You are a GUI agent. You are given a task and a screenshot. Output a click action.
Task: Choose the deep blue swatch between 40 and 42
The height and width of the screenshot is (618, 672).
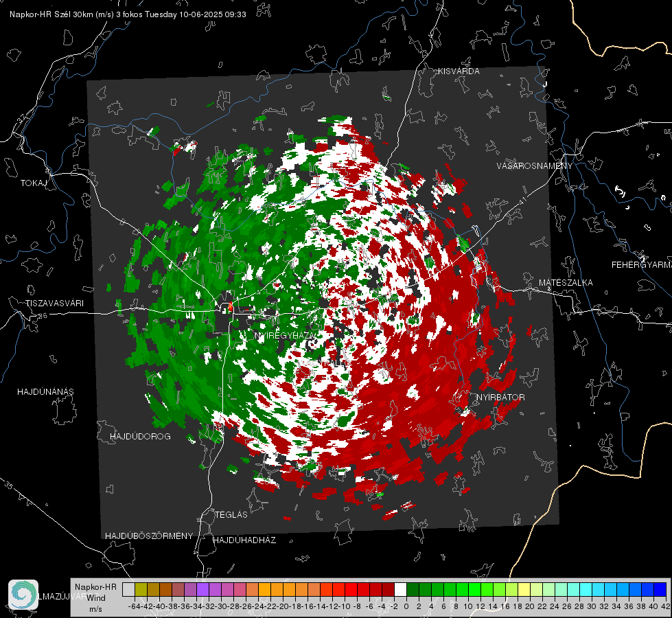tap(660, 589)
